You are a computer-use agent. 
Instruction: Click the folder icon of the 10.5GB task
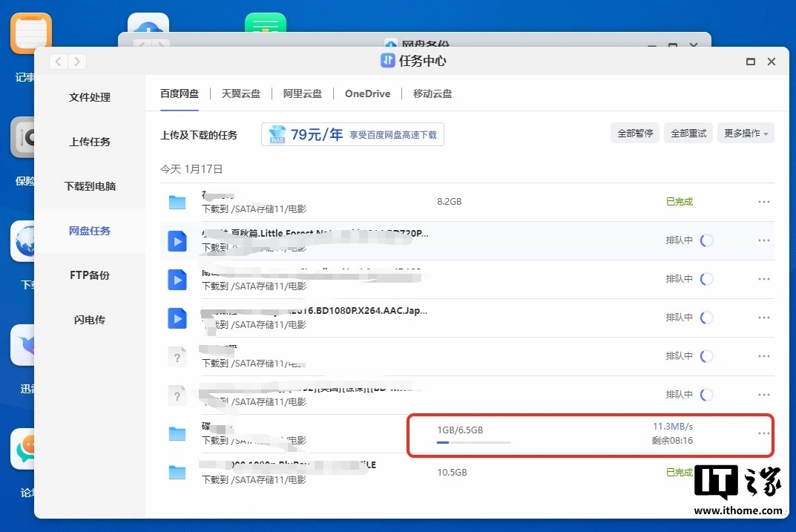coord(177,472)
